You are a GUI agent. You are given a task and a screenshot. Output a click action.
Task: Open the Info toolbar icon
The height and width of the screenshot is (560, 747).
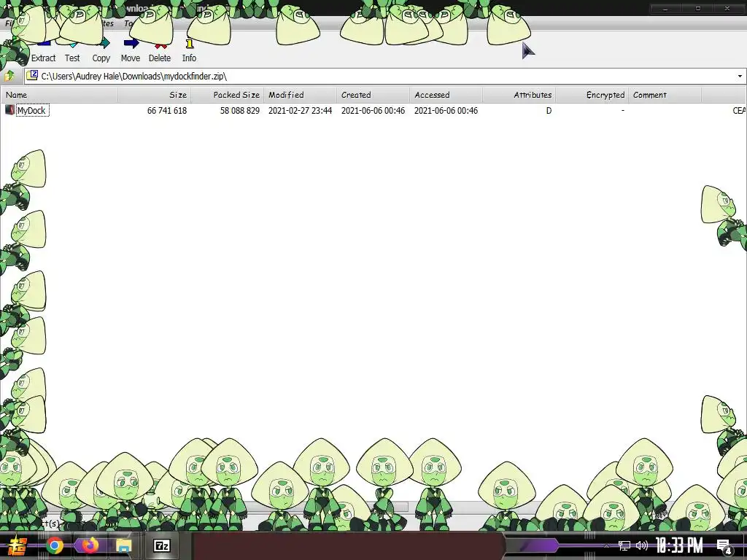[189, 52]
